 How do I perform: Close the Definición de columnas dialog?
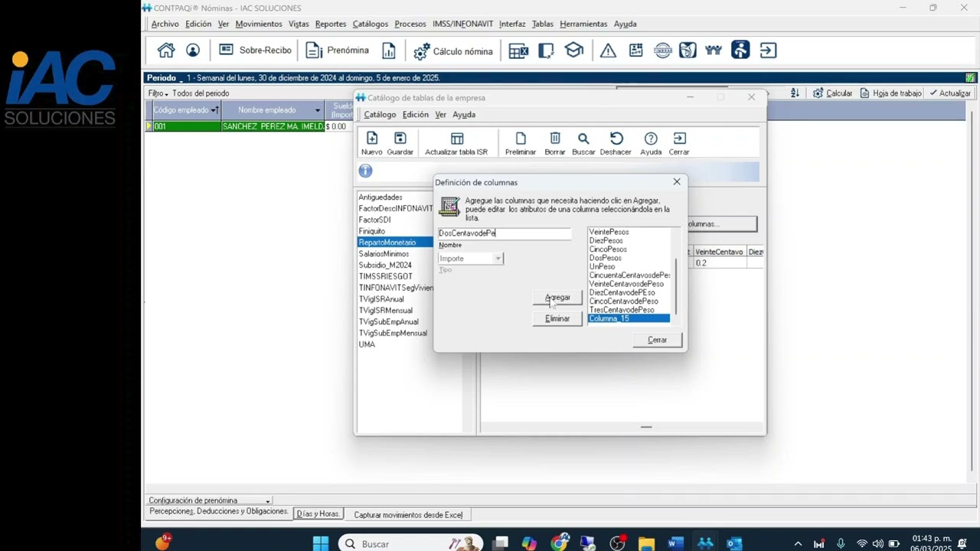pos(677,182)
